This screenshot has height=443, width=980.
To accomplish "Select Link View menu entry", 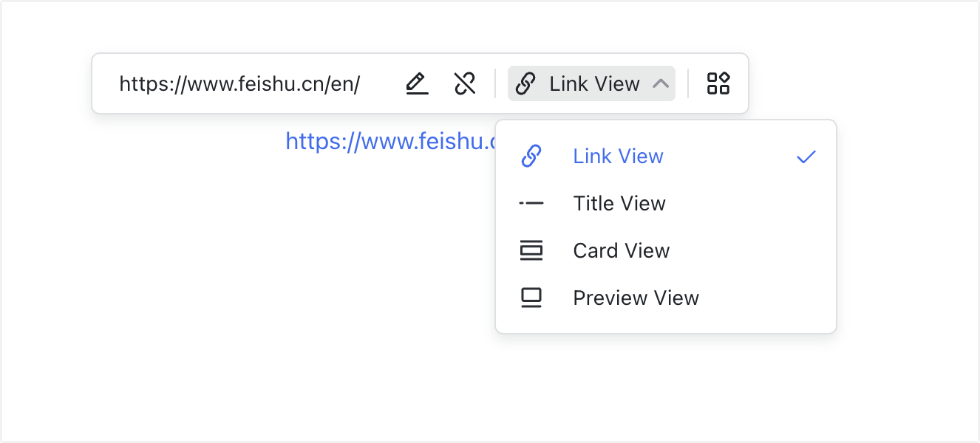I will tap(618, 156).
